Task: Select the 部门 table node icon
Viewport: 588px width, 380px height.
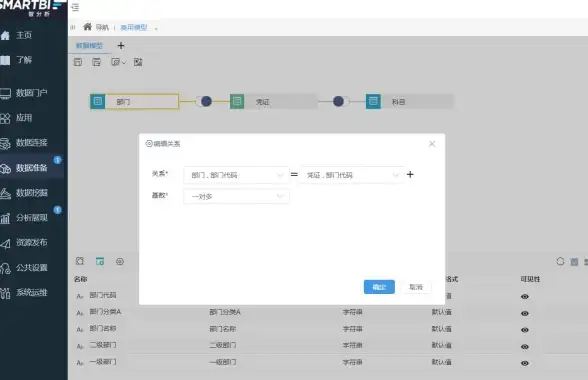Action: tap(98, 101)
